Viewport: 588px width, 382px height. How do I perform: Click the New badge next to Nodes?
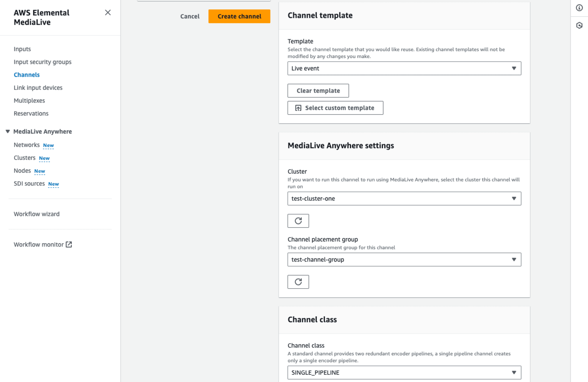pyautogui.click(x=40, y=171)
